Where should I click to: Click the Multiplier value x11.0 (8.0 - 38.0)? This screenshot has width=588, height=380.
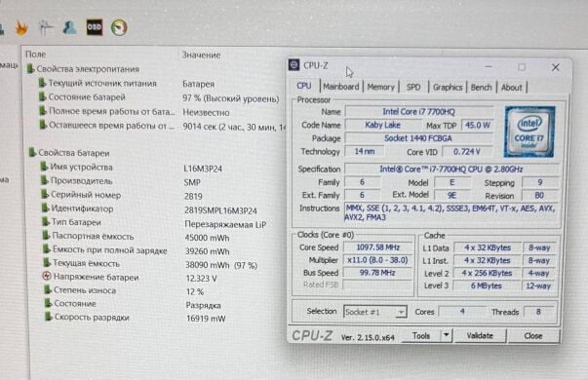click(378, 260)
